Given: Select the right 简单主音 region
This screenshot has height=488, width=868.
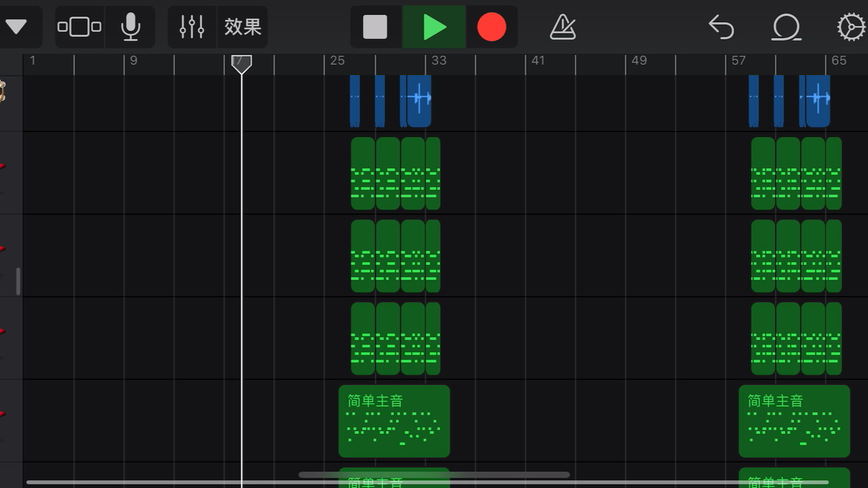Looking at the screenshot, I should (x=794, y=421).
